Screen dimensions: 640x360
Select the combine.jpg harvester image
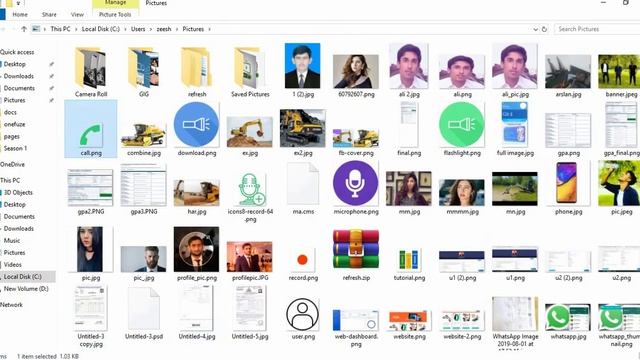pyautogui.click(x=144, y=139)
